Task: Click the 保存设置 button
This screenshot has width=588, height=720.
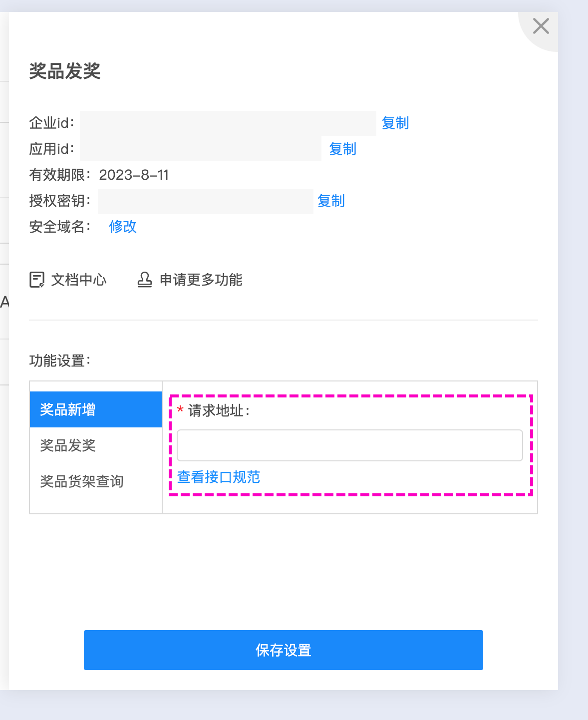Action: [x=284, y=650]
